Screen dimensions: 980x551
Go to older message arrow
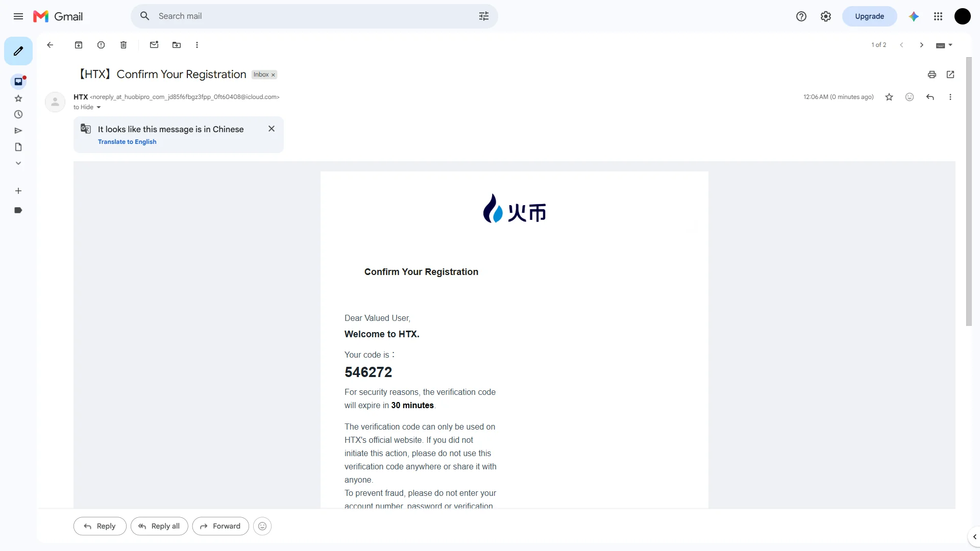point(922,45)
